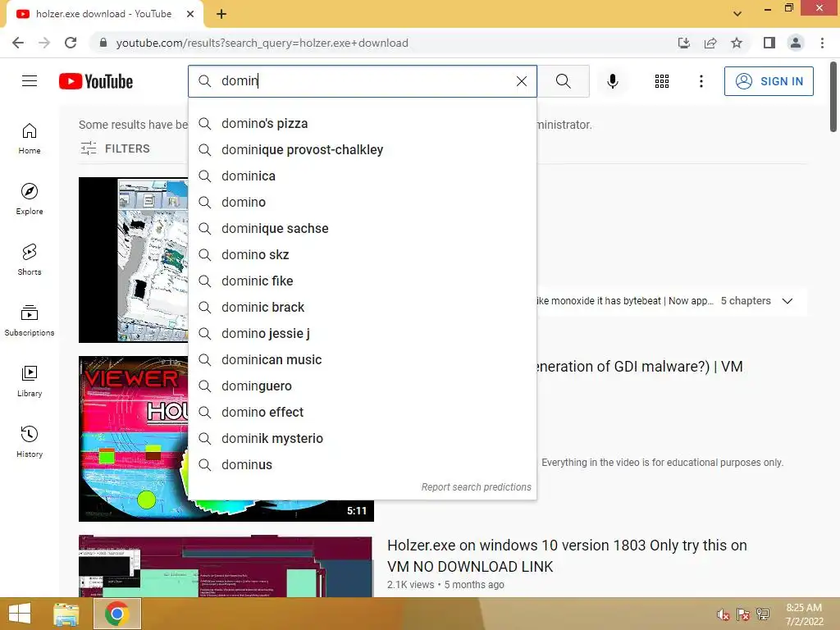Open Library in sidebar
Screen dimensions: 840x630
(30, 381)
